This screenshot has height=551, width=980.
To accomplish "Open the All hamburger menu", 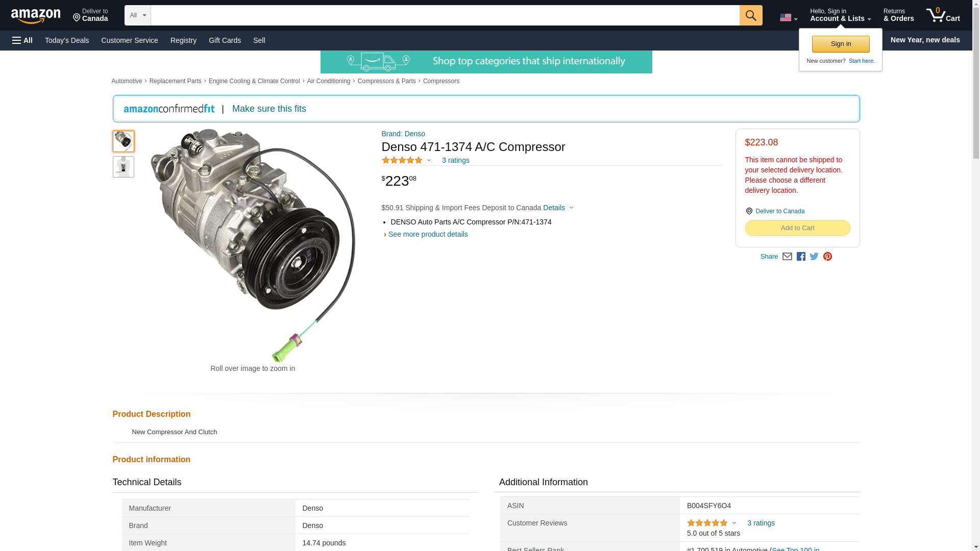I will (22, 40).
